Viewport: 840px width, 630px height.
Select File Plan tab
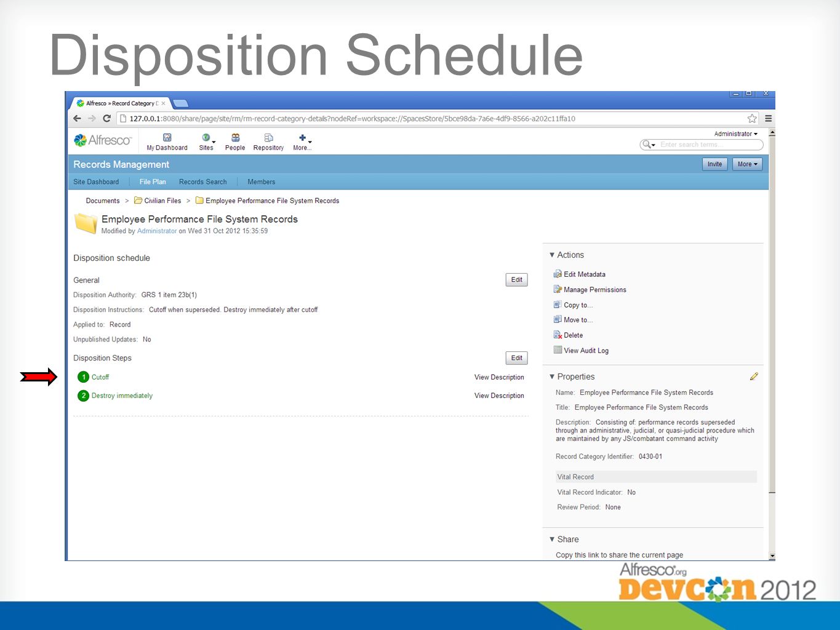pyautogui.click(x=153, y=182)
